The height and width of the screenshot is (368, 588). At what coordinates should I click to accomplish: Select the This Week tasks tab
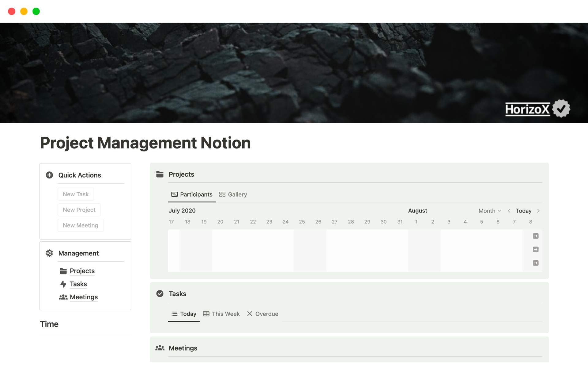click(221, 314)
